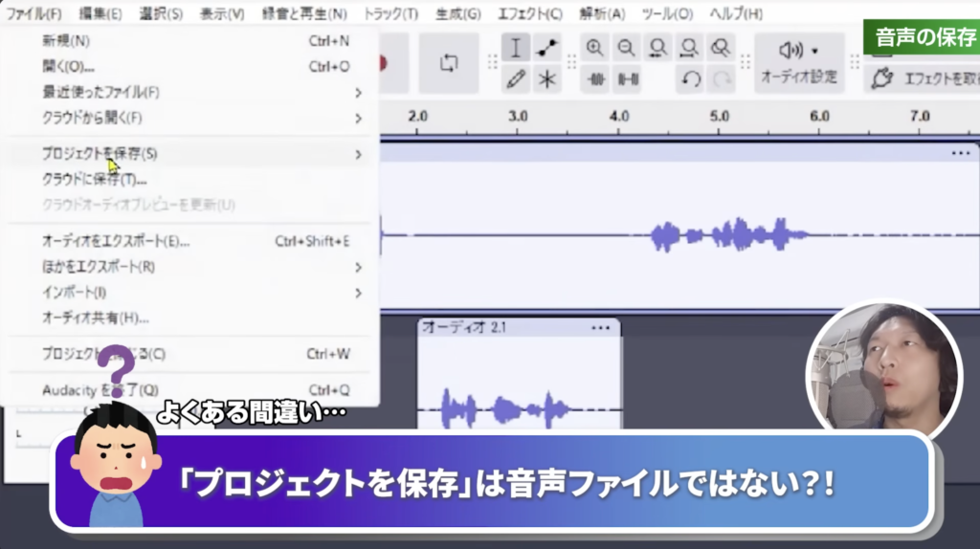Expand the プロジェクトを保存 submenu
This screenshot has height=549, width=980.
(x=191, y=154)
